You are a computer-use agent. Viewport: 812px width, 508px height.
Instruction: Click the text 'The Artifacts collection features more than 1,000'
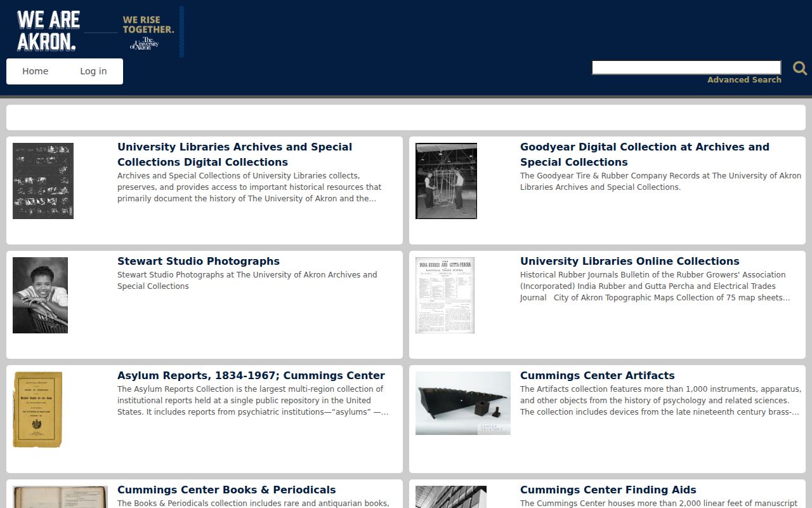click(660, 401)
